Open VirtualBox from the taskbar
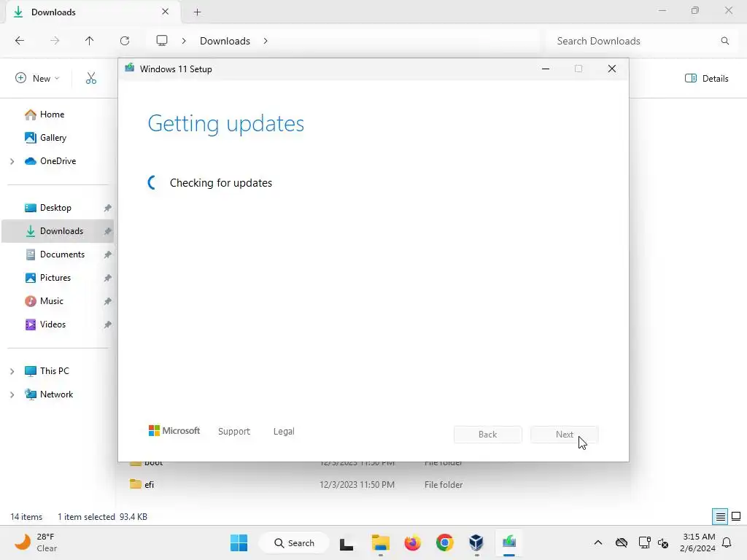The width and height of the screenshot is (747, 560). [x=476, y=542]
